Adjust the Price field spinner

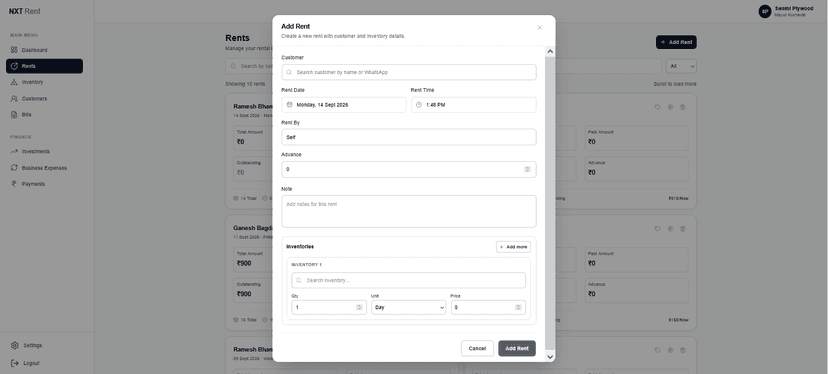[x=518, y=307]
